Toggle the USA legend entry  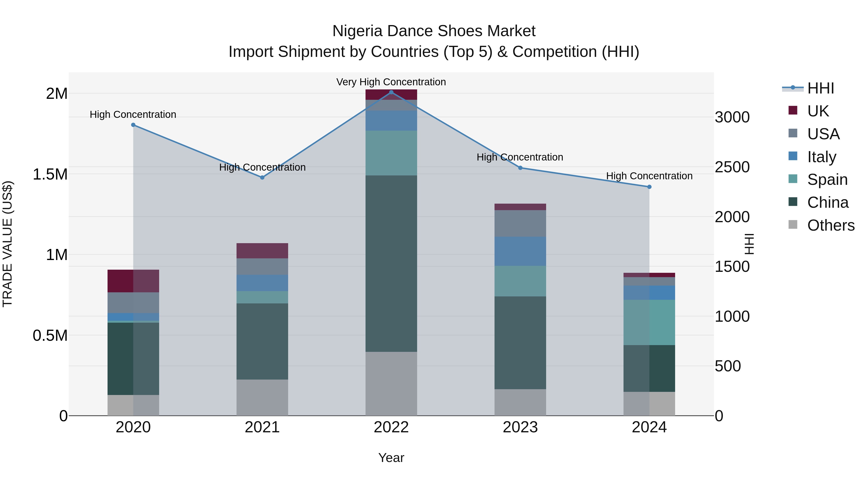[814, 134]
